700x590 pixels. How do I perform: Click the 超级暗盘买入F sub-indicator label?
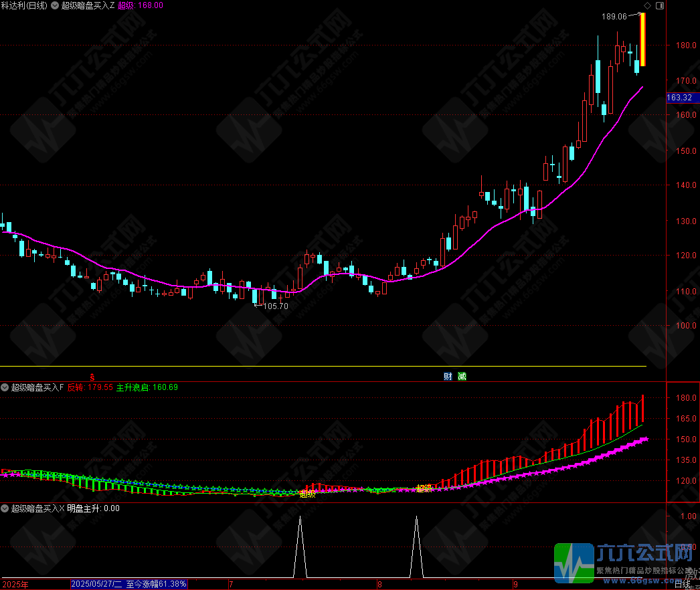(x=37, y=387)
